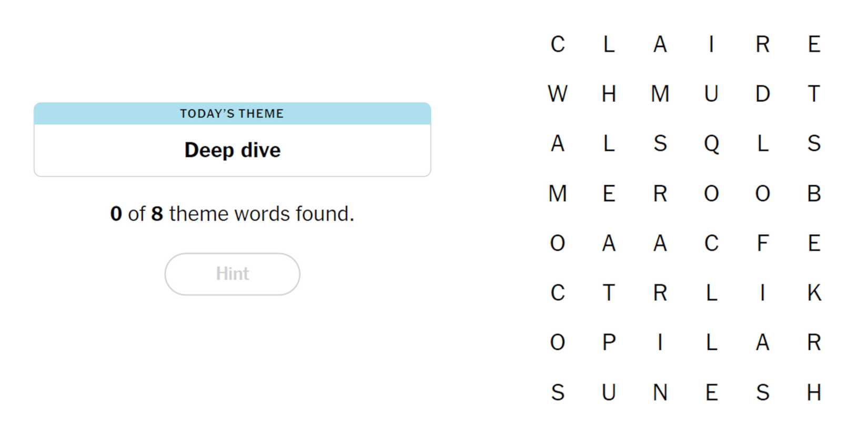This screenshot has height=434, width=868.
Task: Select the U between M and D
Action: coord(711,94)
